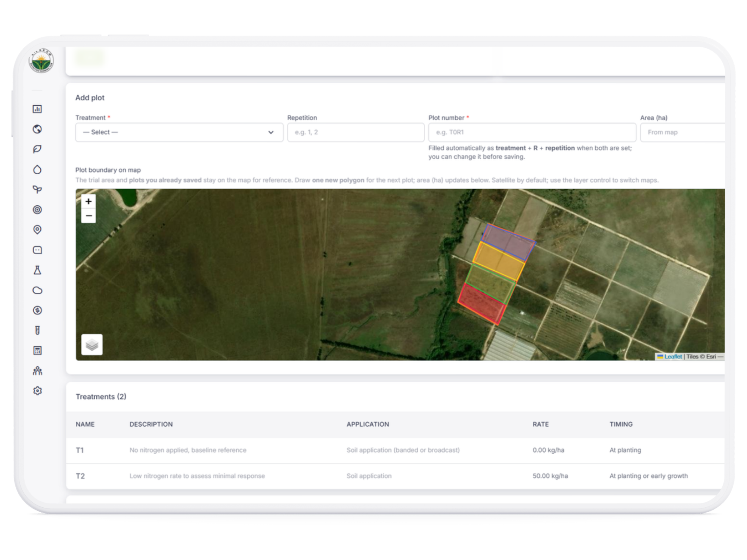Viewport: 747px width, 560px height.
Task: Open the globe icon in sidebar
Action: [x=37, y=129]
